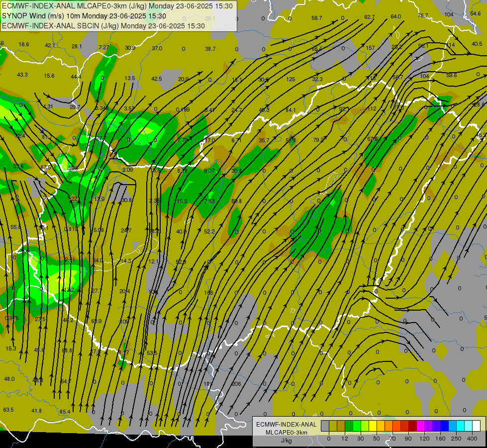Click the map value 157

point(370,48)
